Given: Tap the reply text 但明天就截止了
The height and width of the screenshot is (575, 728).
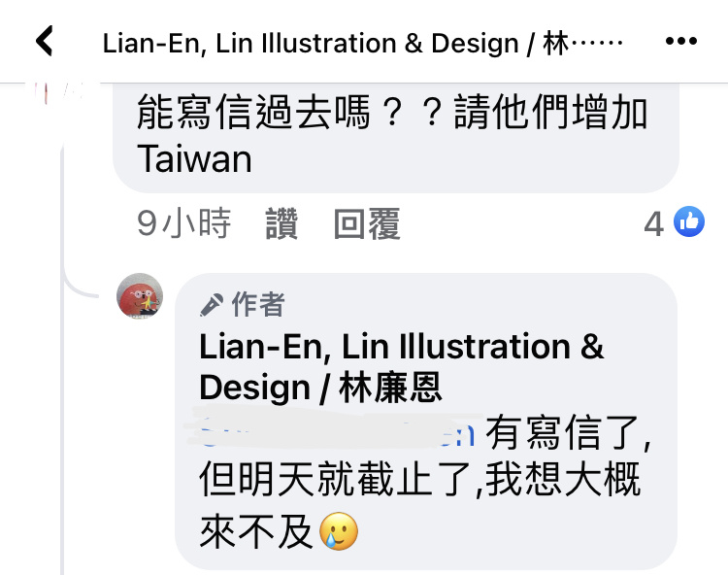Looking at the screenshot, I should (x=337, y=479).
